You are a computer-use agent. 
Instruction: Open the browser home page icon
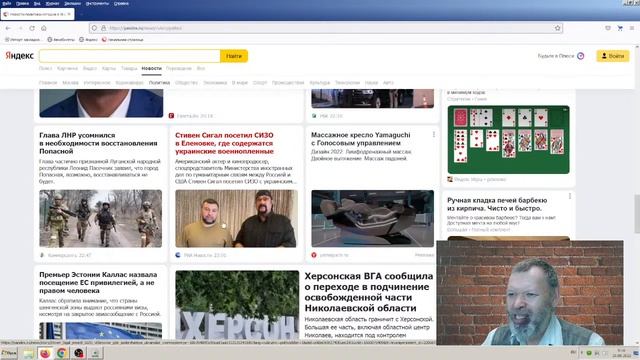[44, 28]
